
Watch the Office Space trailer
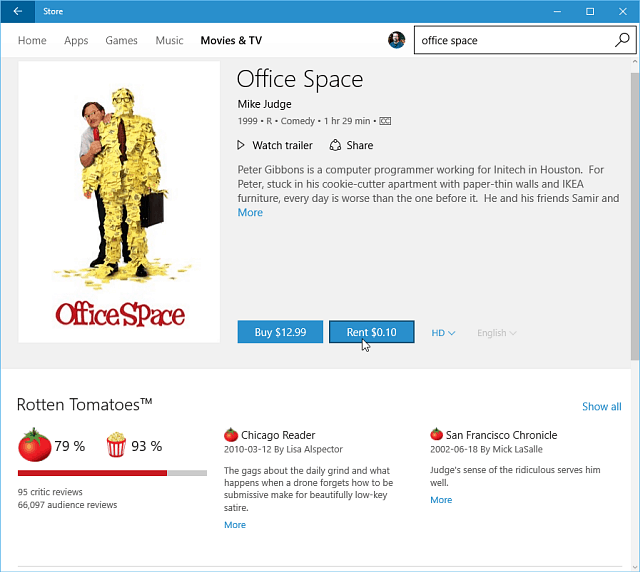[282, 145]
